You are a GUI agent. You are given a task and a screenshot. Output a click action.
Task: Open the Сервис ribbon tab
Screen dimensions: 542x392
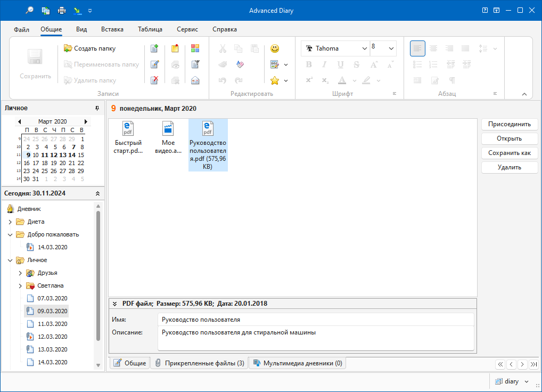tap(187, 29)
